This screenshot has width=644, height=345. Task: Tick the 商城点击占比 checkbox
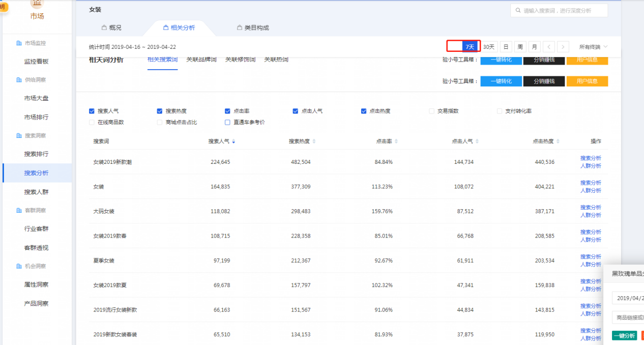160,122
